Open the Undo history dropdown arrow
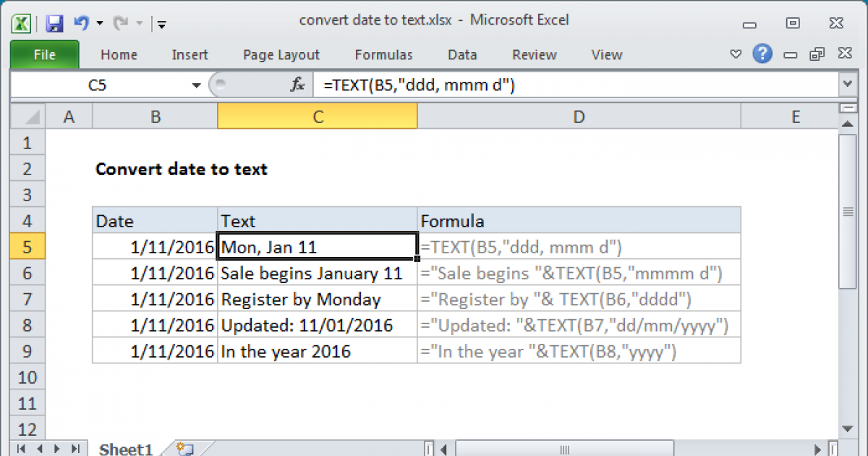 pos(99,23)
